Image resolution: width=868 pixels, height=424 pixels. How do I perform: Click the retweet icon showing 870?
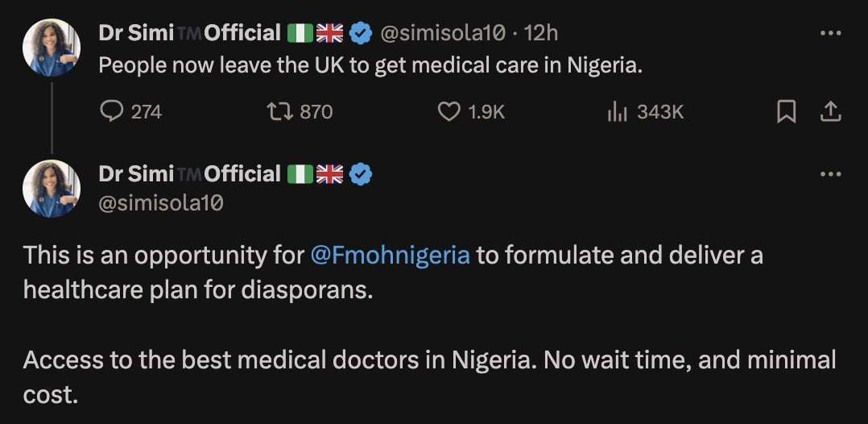pyautogui.click(x=275, y=112)
